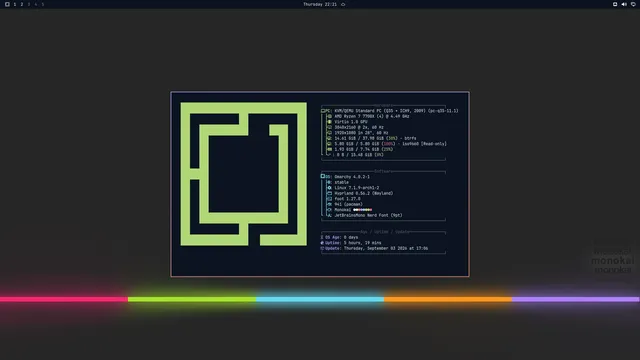Click the icon beside the 'stable' line

329,182
